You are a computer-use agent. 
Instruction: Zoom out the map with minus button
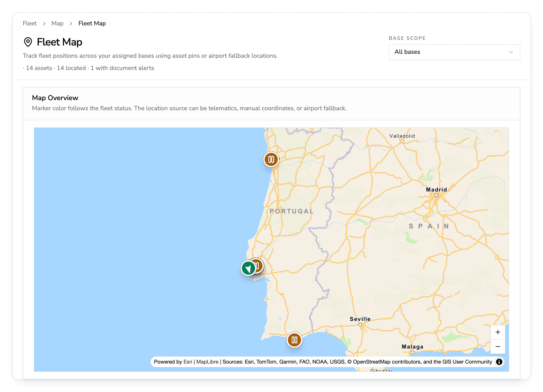[x=498, y=346]
